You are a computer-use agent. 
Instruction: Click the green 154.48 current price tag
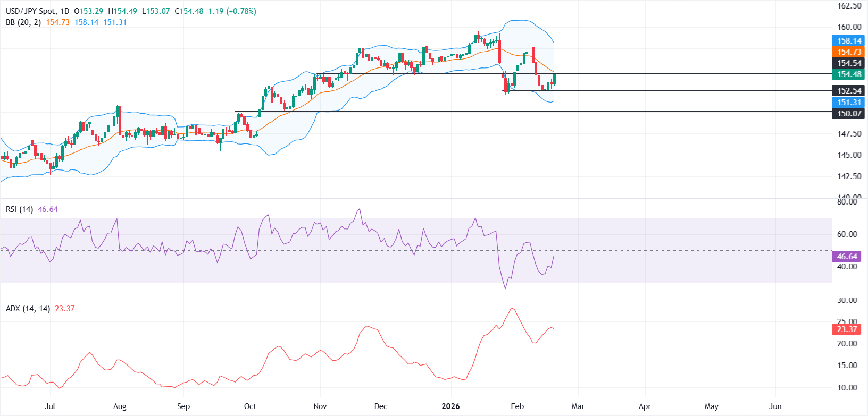click(848, 74)
